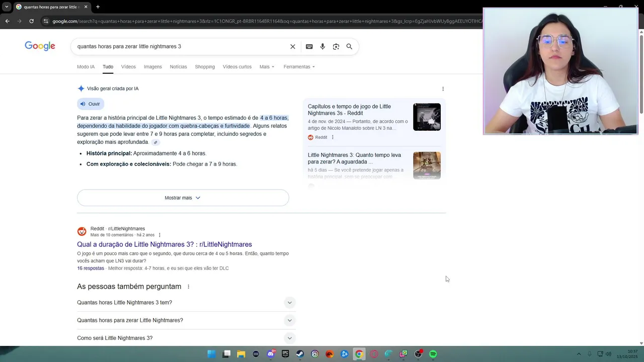Click the 'Com exploração e colecionáveis:' bullet text
This screenshot has width=644, height=362.
click(x=129, y=164)
